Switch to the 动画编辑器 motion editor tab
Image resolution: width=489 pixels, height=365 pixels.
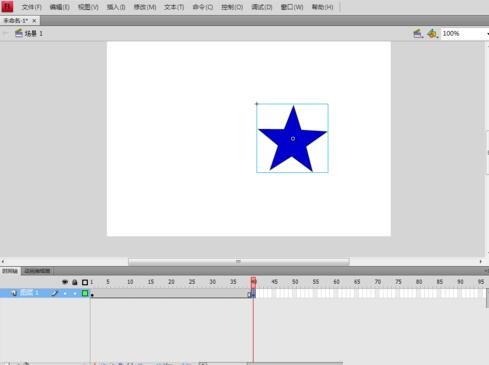[37, 271]
